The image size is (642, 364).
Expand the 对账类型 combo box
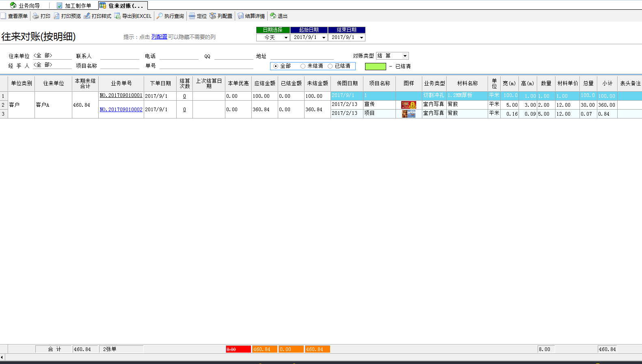pos(405,56)
